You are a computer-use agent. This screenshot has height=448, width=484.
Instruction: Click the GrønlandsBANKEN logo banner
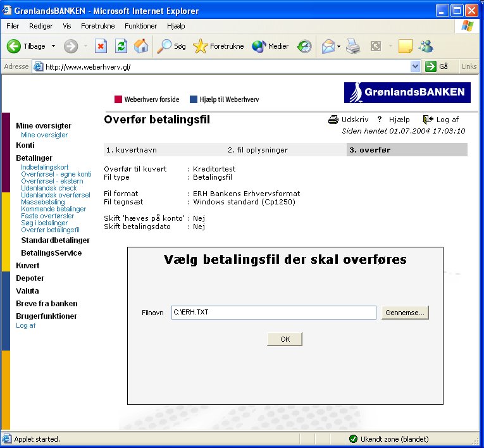[x=407, y=92]
